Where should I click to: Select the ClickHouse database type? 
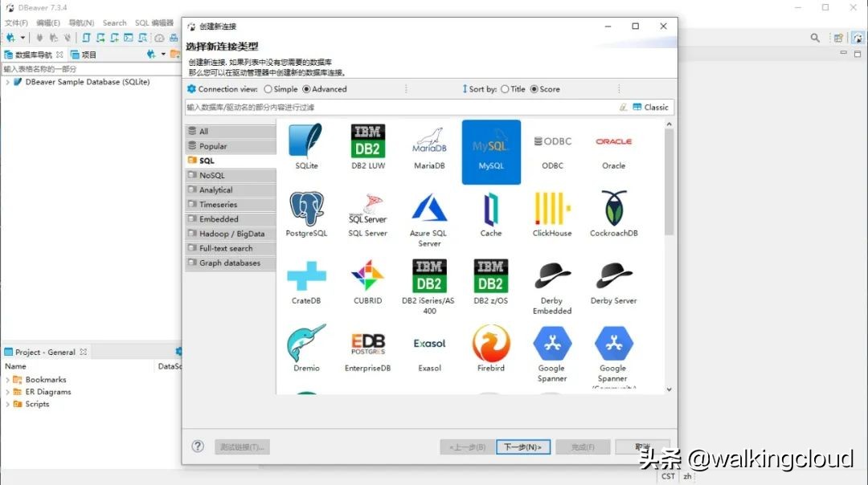coord(552,213)
